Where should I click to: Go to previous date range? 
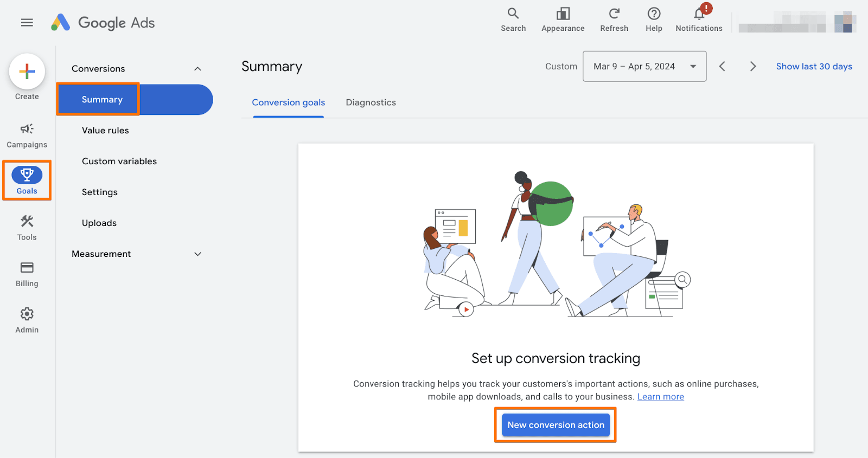click(722, 67)
